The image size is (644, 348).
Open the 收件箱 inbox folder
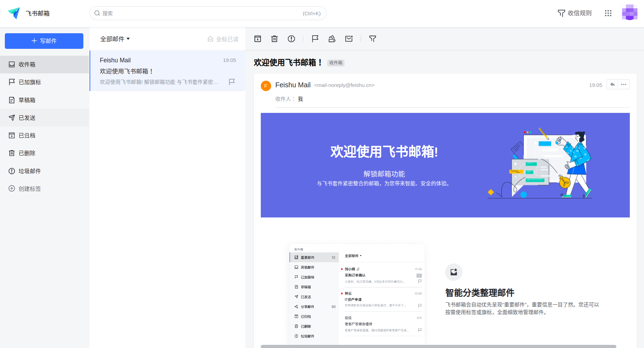45,64
